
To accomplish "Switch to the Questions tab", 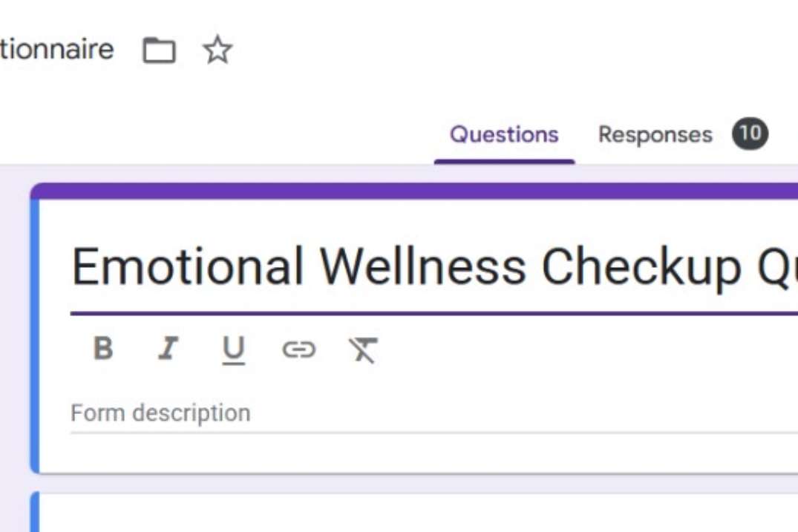I will [504, 135].
